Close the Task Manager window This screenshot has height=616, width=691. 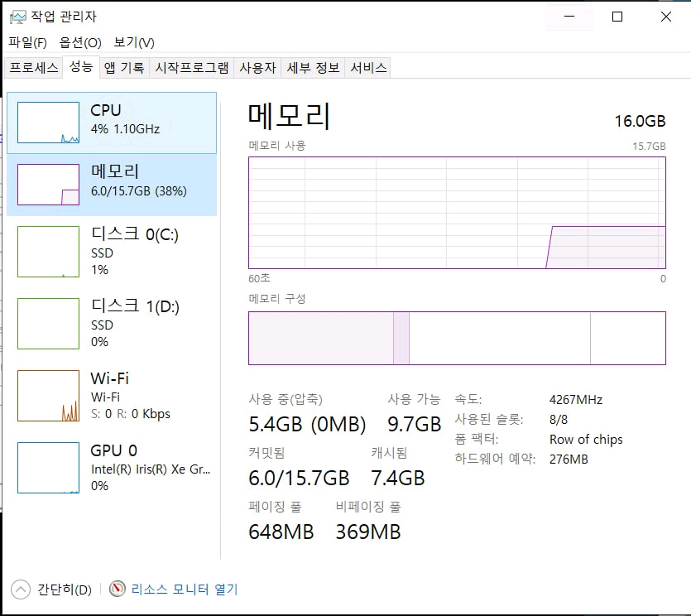pyautogui.click(x=666, y=17)
